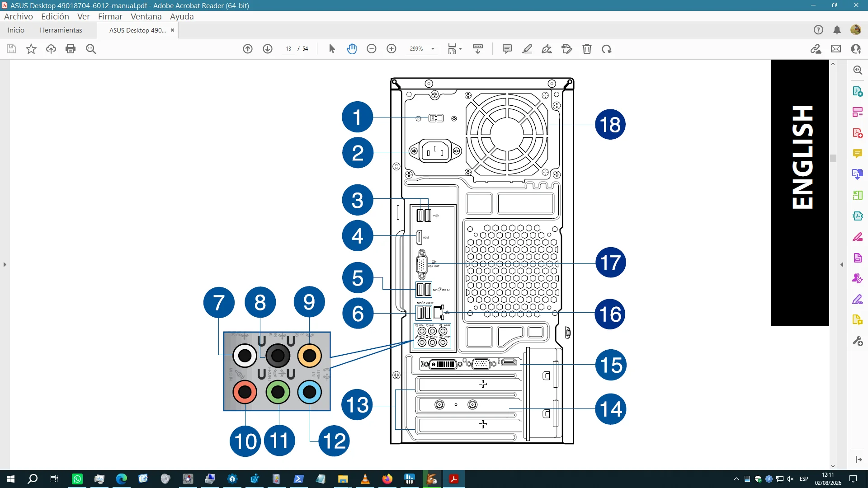Click the share with others icon

coord(856,49)
